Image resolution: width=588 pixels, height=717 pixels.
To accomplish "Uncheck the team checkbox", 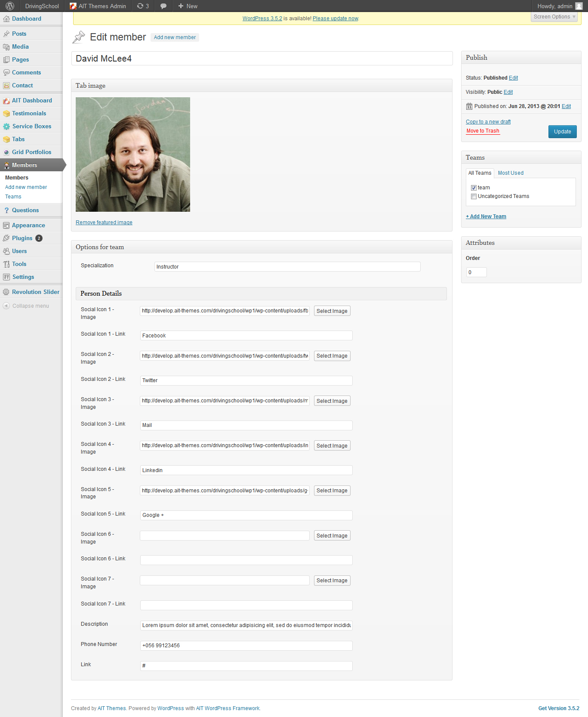I will (474, 188).
